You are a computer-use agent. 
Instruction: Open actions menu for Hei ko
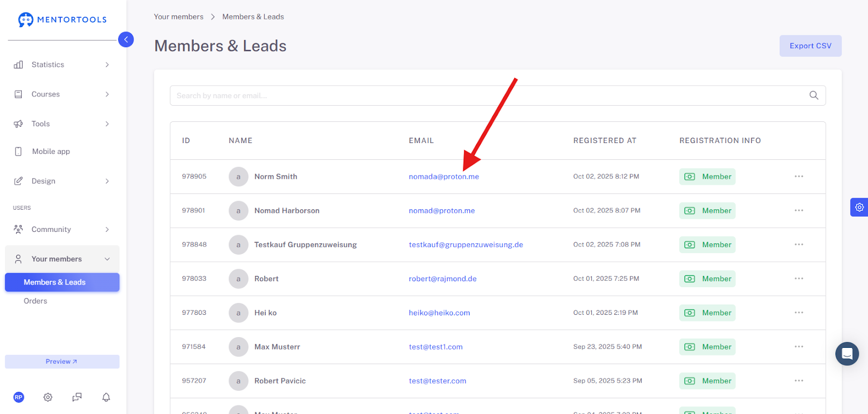coord(799,313)
